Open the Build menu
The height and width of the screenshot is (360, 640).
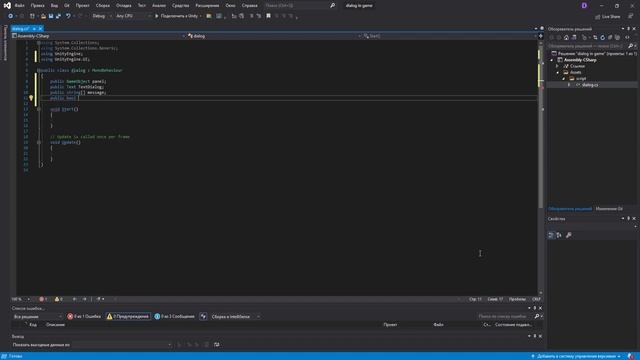102,6
